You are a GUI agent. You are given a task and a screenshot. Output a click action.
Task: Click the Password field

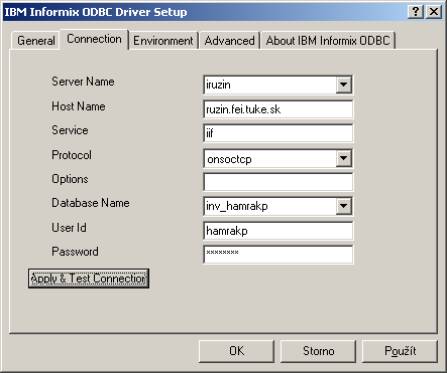(278, 255)
